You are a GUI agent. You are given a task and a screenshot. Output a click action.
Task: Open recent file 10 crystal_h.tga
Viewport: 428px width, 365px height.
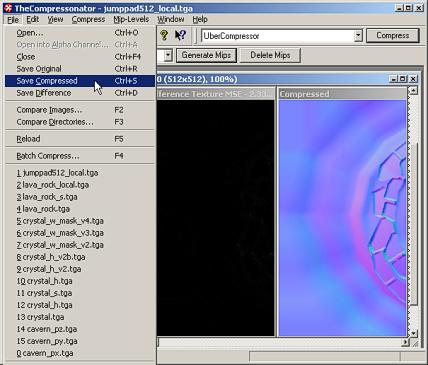(x=80, y=281)
